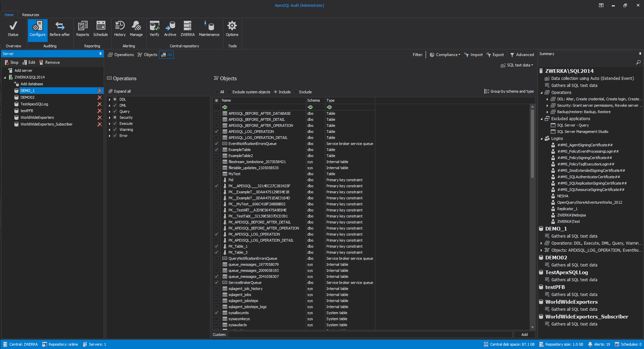Select the Exclude radio button
Screen dimensions: 644x349
296,92
